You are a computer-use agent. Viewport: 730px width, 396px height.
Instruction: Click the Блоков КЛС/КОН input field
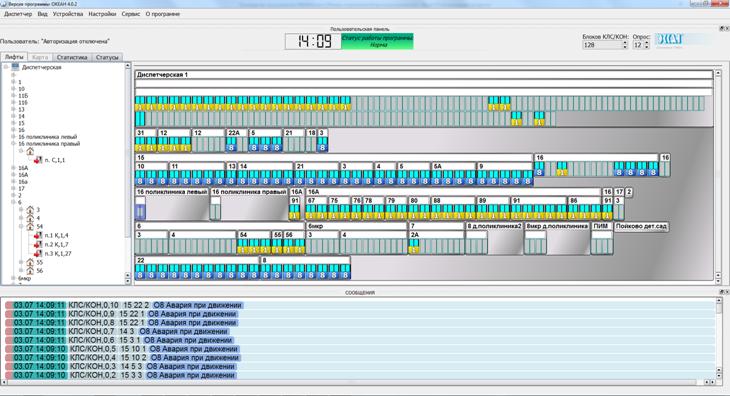[x=602, y=45]
